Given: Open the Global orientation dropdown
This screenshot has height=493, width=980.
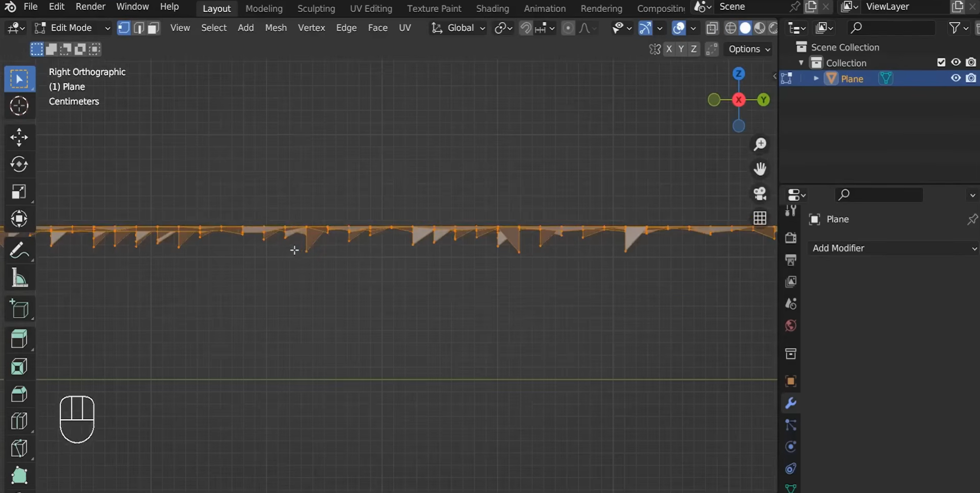Looking at the screenshot, I should pyautogui.click(x=458, y=28).
